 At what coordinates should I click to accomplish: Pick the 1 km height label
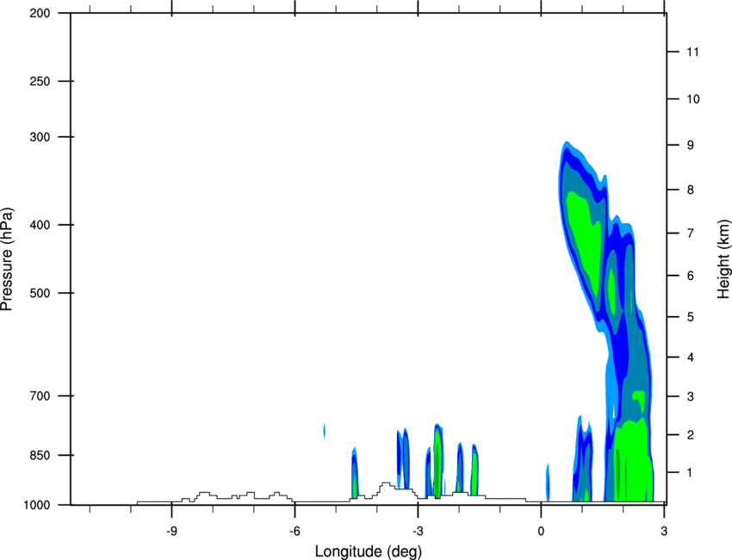[x=691, y=473]
